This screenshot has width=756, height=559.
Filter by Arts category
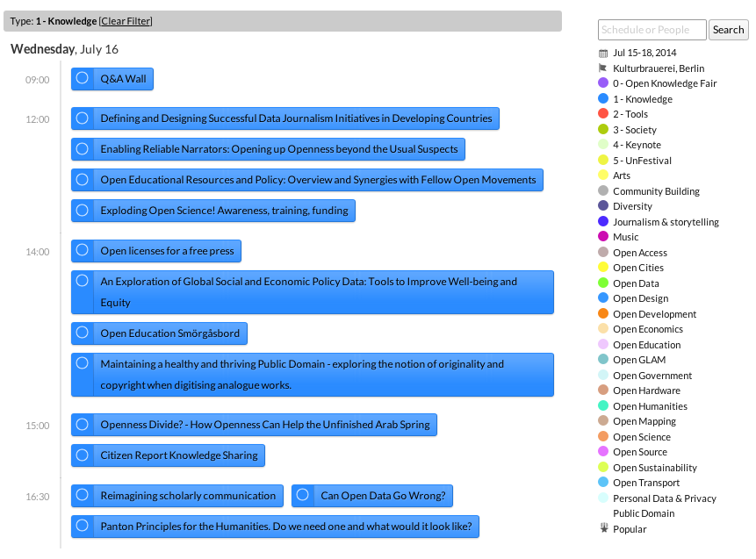pos(622,176)
